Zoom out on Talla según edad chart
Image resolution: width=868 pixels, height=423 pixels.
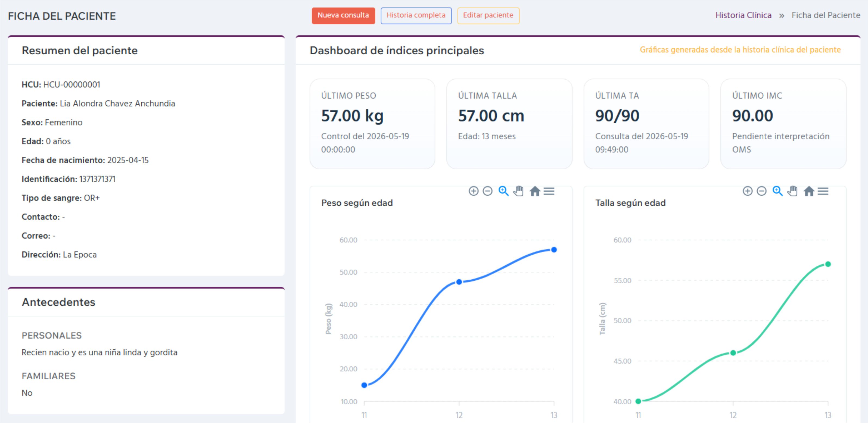(x=761, y=191)
